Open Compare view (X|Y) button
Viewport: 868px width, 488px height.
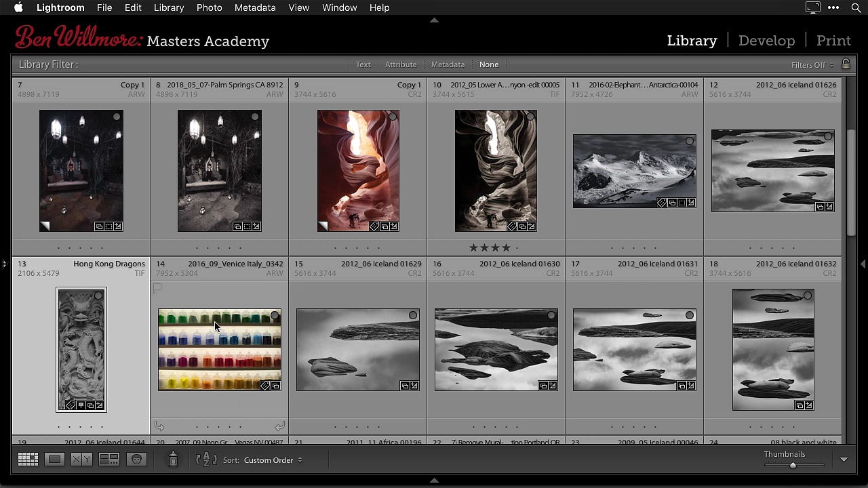[81, 460]
